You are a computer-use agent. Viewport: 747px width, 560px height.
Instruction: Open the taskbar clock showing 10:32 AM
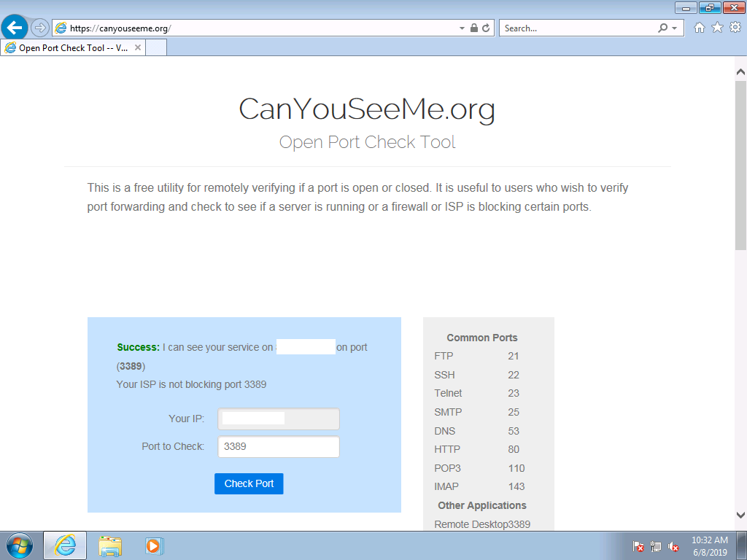tap(710, 546)
